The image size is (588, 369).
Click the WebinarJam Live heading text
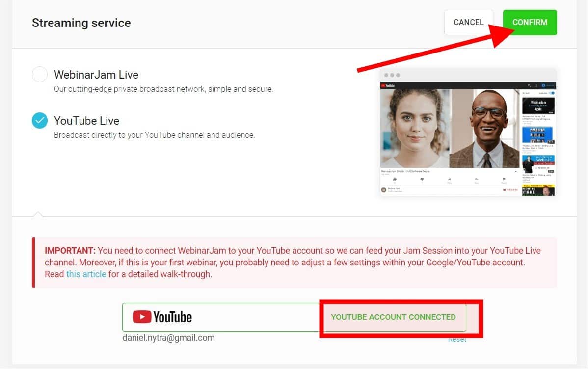pos(96,75)
